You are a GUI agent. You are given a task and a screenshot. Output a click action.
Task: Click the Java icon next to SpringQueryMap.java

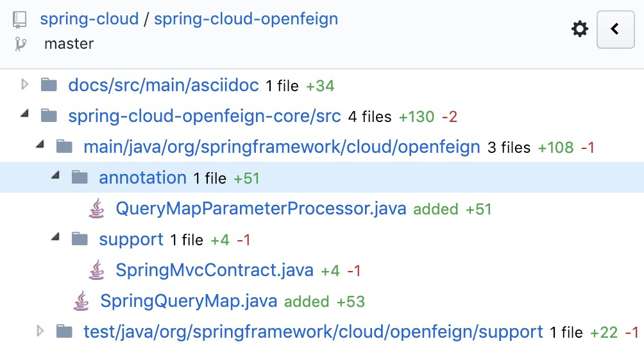point(81,301)
